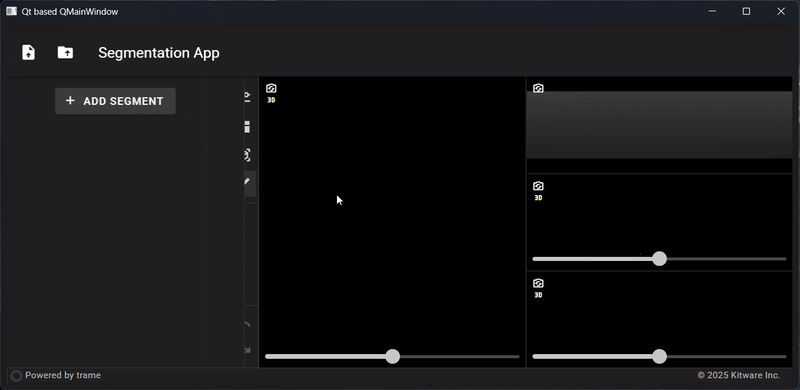Minimize the Qt based QMainWindow
Viewport: 800px width, 390px height.
coord(712,11)
